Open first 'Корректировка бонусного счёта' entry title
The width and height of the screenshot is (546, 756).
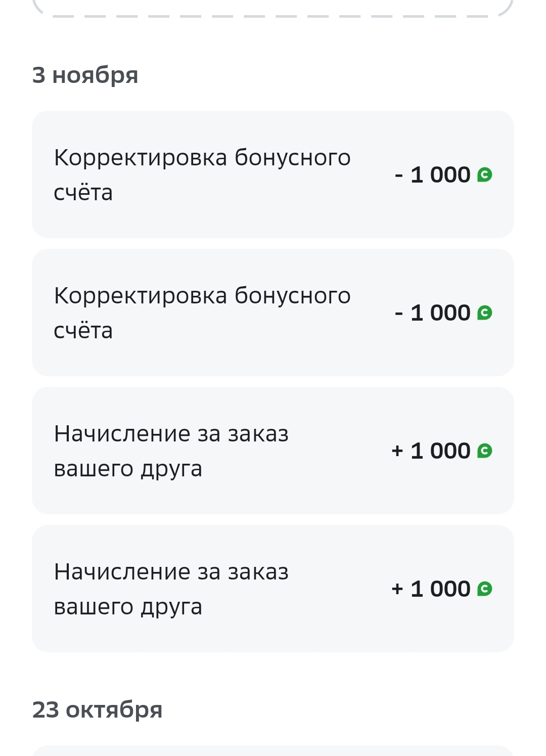point(202,175)
